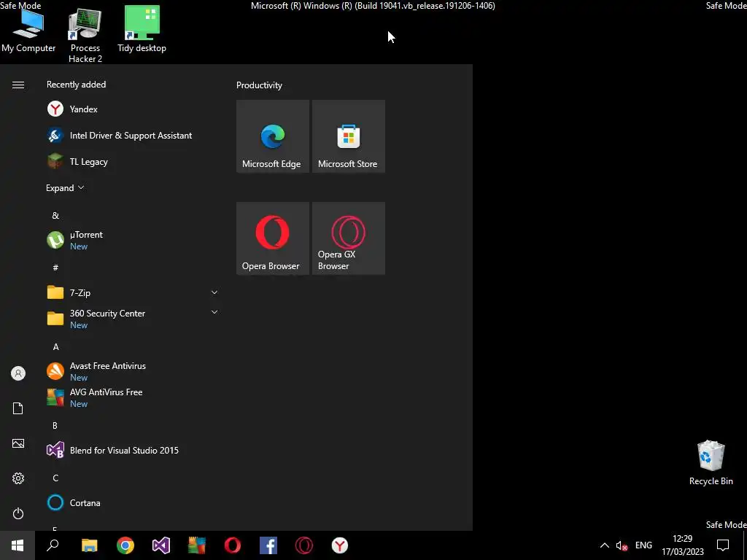The height and width of the screenshot is (560, 747).
Task: Click the A letter header
Action: [x=55, y=346]
